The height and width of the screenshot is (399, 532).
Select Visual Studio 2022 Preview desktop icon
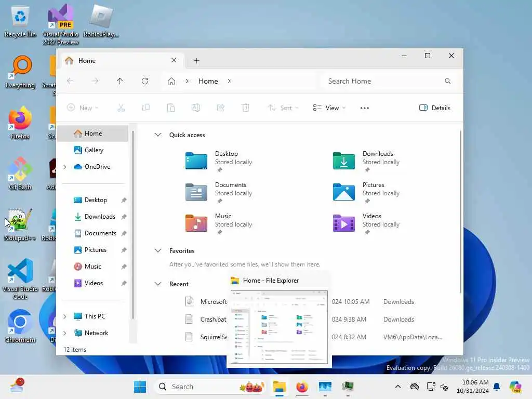click(61, 25)
